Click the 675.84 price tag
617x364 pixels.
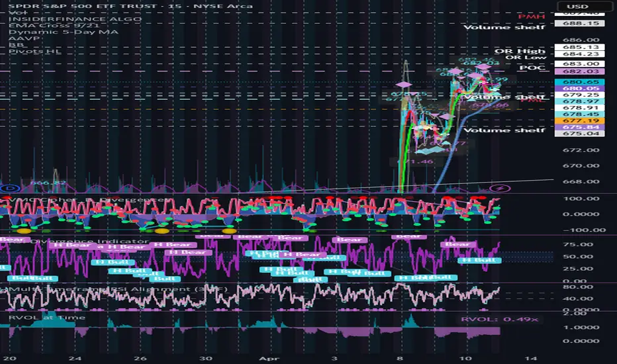[x=580, y=126]
